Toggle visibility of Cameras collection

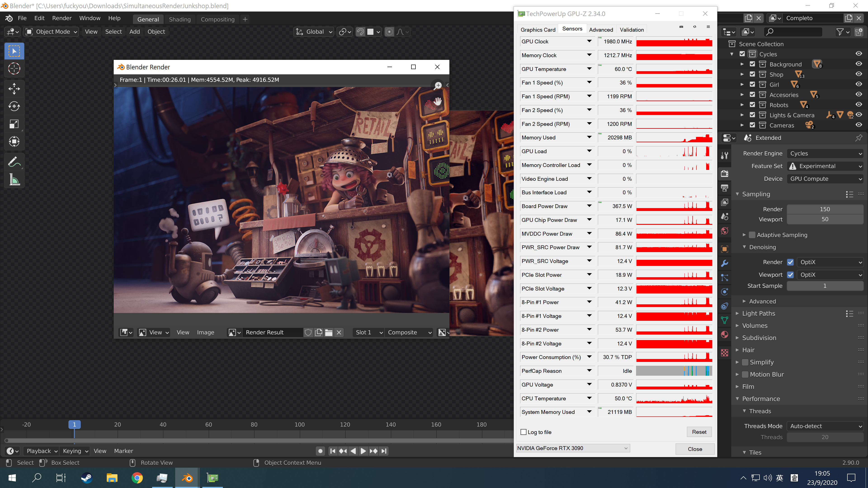tap(859, 125)
